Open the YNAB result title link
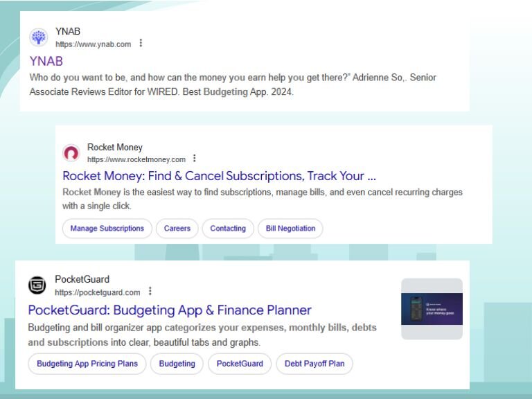Screen dimensions: 532x399 (46, 61)
